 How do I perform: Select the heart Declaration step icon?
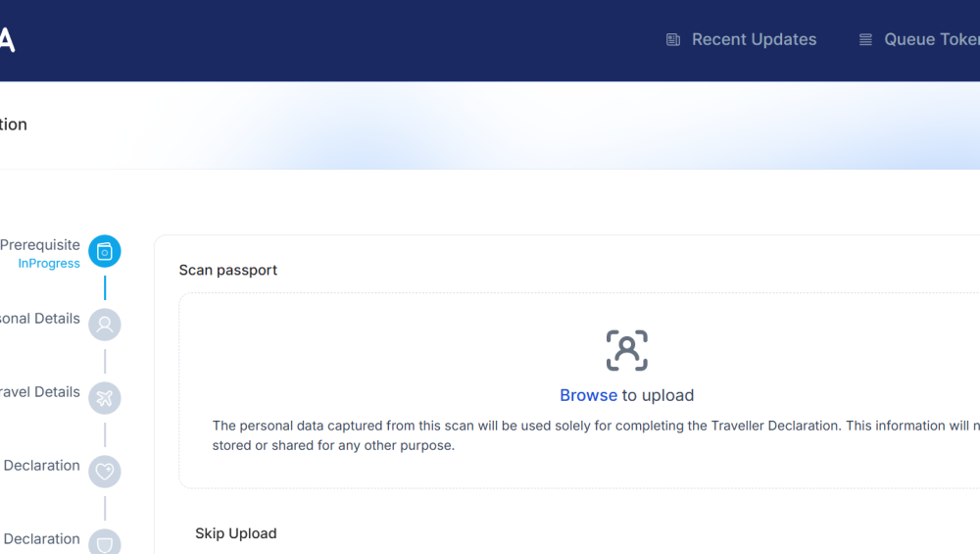(105, 472)
